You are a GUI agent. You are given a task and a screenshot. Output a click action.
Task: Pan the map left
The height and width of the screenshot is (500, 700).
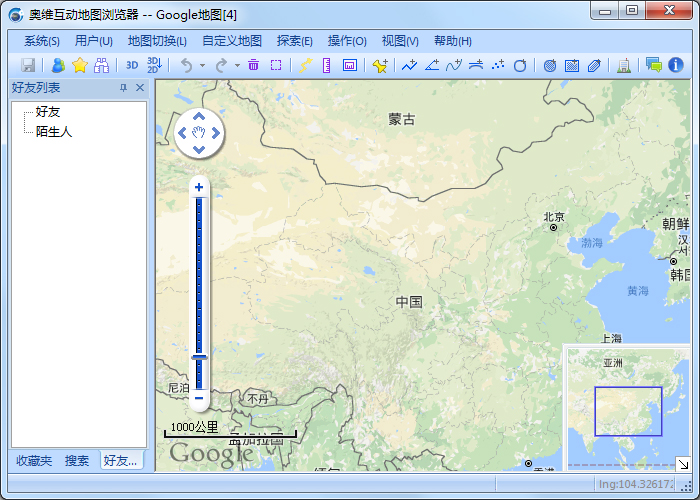[182, 133]
